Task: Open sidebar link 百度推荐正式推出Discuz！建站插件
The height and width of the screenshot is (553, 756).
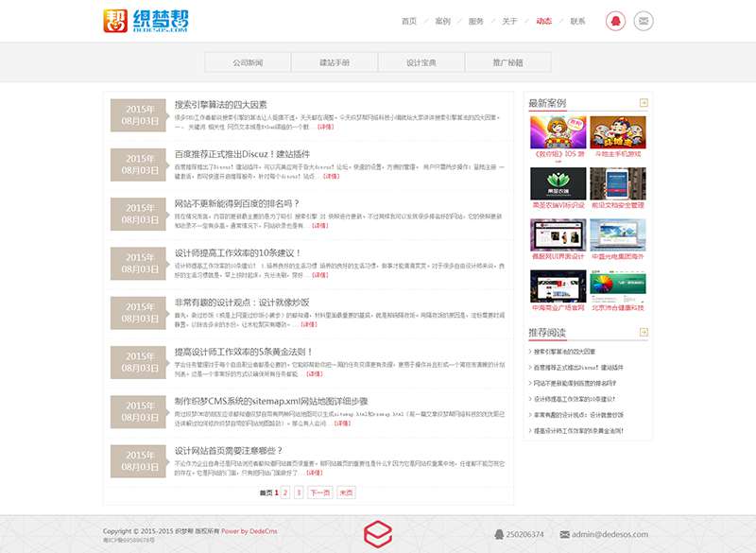Action: (x=578, y=368)
